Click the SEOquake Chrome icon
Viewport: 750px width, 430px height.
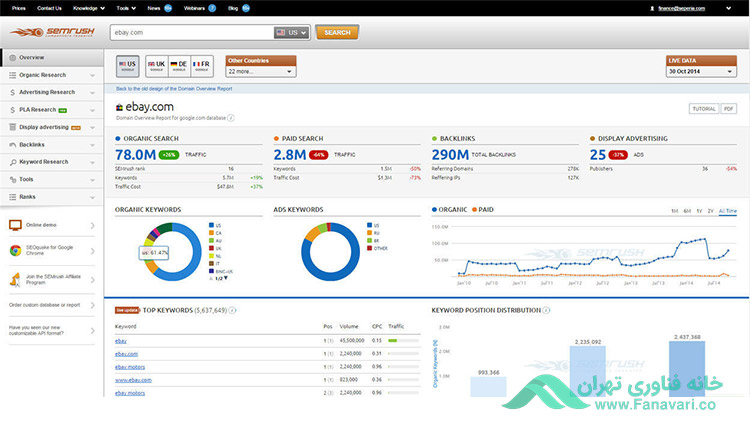click(x=15, y=251)
